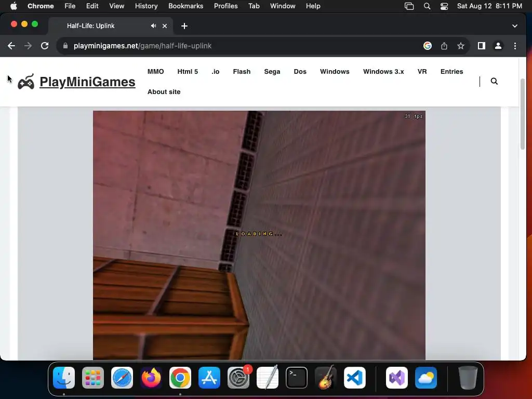
Task: Click the site search magnifier icon
Action: coord(494,81)
